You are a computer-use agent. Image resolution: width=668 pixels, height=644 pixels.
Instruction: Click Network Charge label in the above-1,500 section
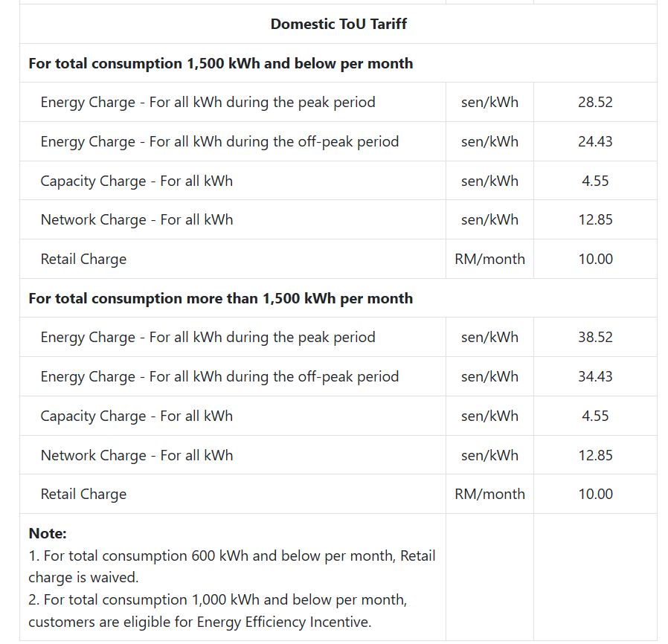(x=136, y=455)
